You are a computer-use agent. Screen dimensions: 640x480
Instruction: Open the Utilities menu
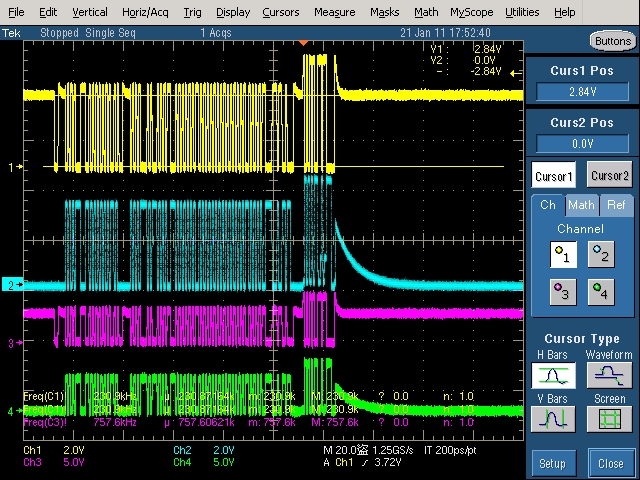pos(522,12)
